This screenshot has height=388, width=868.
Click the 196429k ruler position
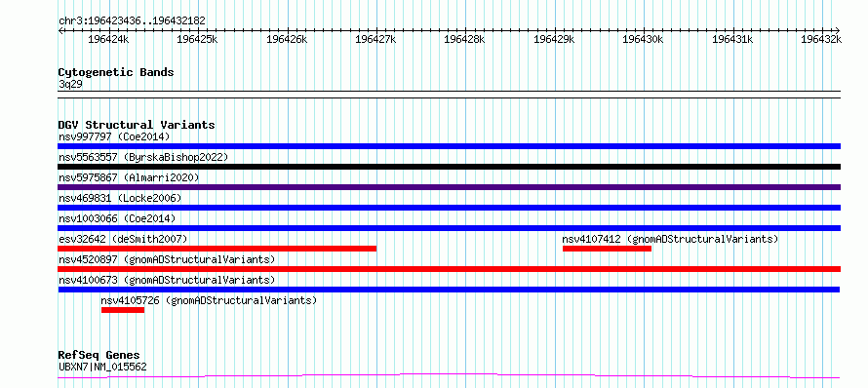555,39
